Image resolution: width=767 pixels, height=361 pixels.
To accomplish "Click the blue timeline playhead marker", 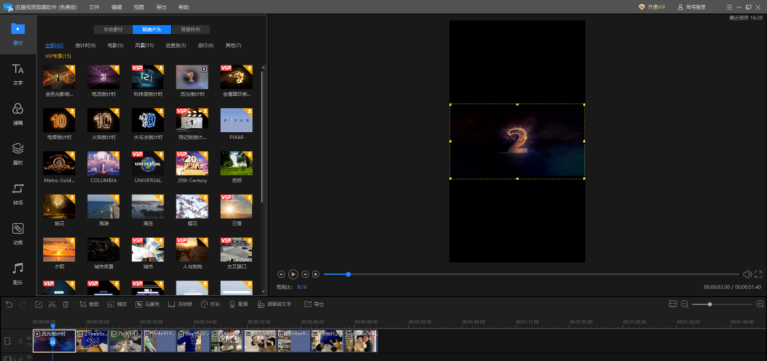I will pos(52,326).
